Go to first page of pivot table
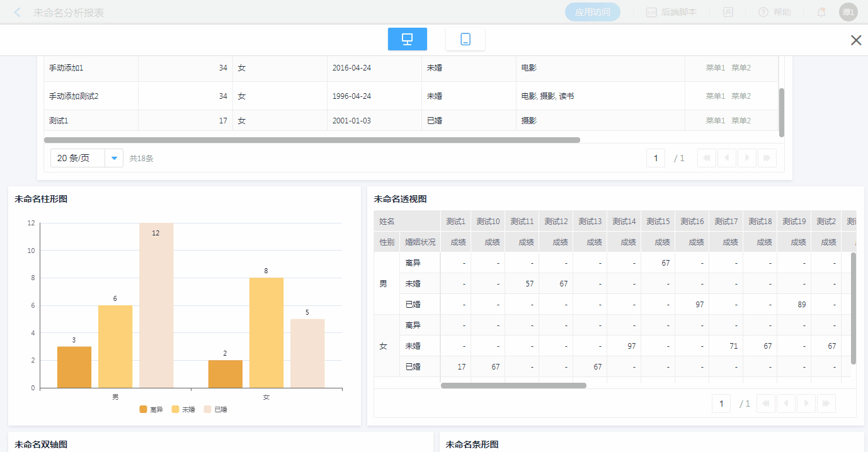This screenshot has width=868, height=452. click(766, 404)
